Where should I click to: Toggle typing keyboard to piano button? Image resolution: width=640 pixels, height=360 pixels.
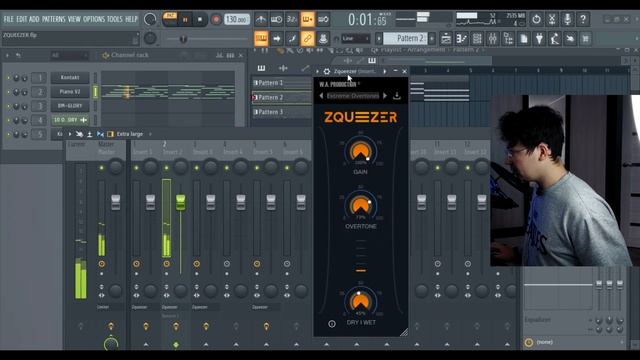(261, 39)
